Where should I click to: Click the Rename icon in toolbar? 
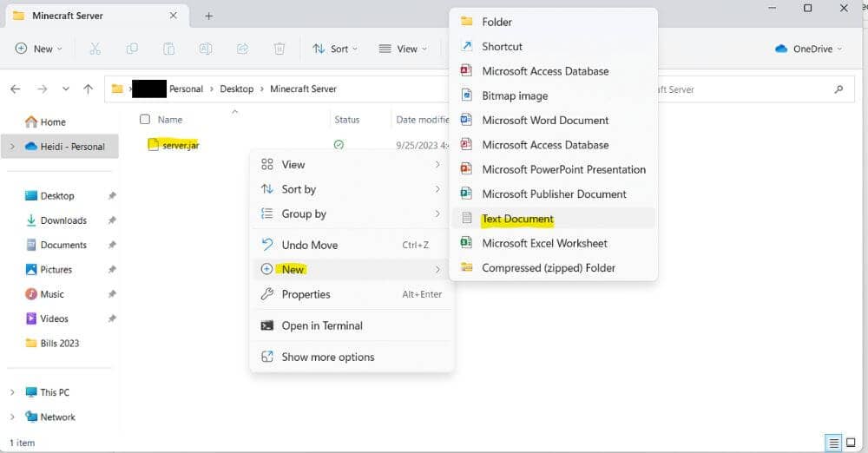point(206,49)
